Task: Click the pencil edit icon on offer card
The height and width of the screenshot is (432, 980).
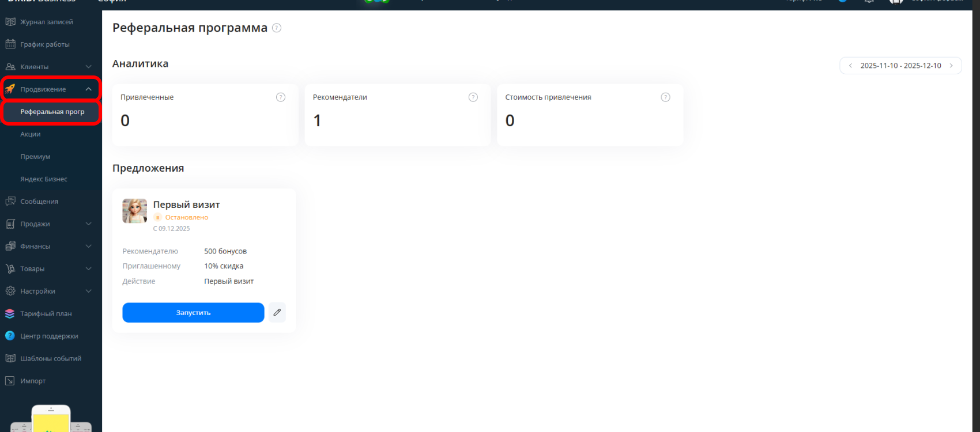Action: 277,312
